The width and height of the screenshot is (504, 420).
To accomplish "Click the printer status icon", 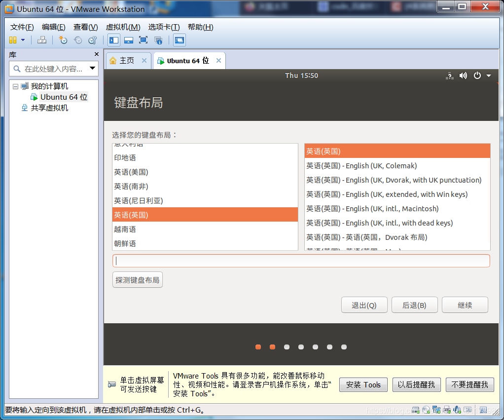I will [x=447, y=410].
